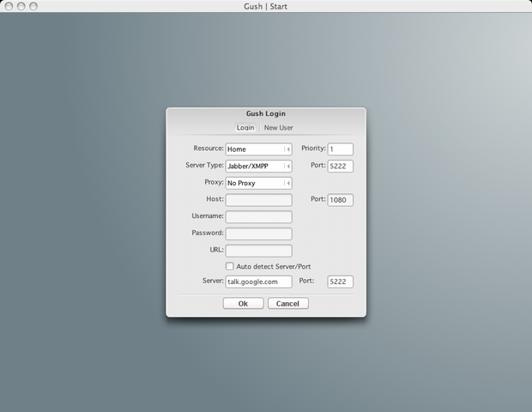Click the red close window button
532x412 pixels.
9,6
